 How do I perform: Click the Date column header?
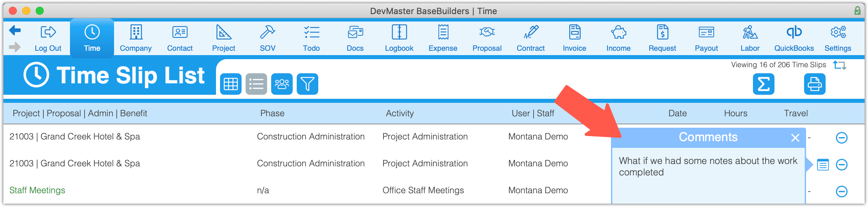click(x=677, y=114)
